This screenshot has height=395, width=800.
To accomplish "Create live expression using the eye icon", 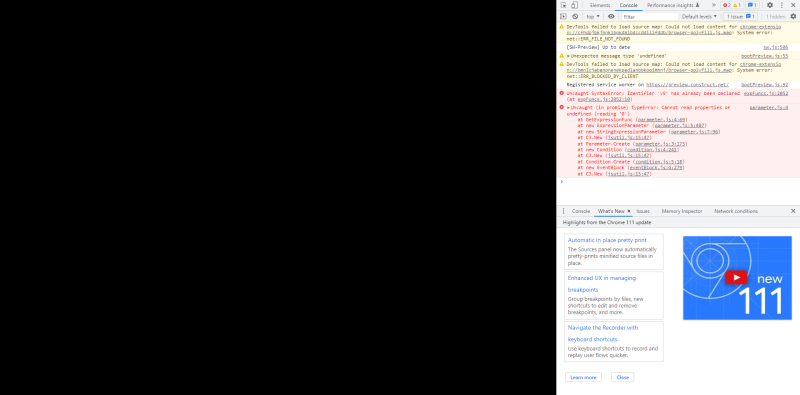I will [x=611, y=16].
